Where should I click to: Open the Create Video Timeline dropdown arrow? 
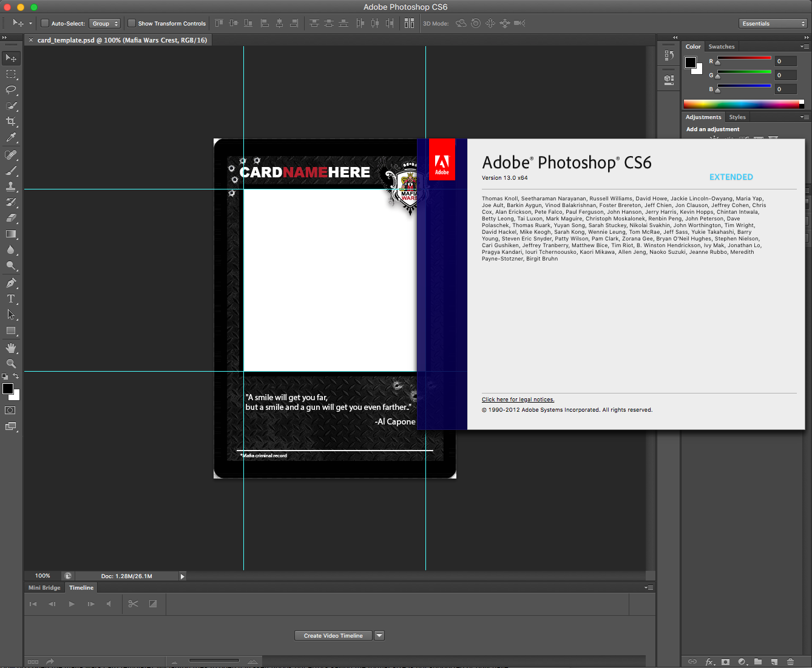pos(379,636)
